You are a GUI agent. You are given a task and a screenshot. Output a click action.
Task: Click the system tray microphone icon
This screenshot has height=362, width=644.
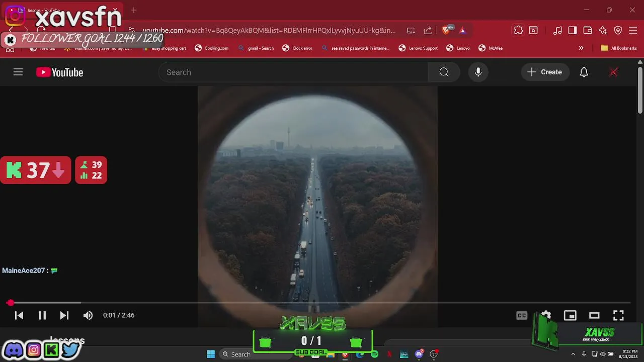point(584,354)
